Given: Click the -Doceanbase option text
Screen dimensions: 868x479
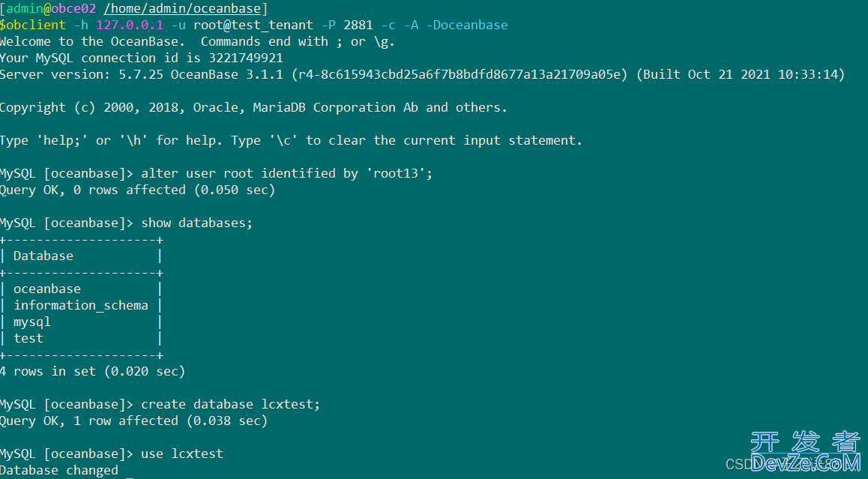Looking at the screenshot, I should (x=467, y=25).
